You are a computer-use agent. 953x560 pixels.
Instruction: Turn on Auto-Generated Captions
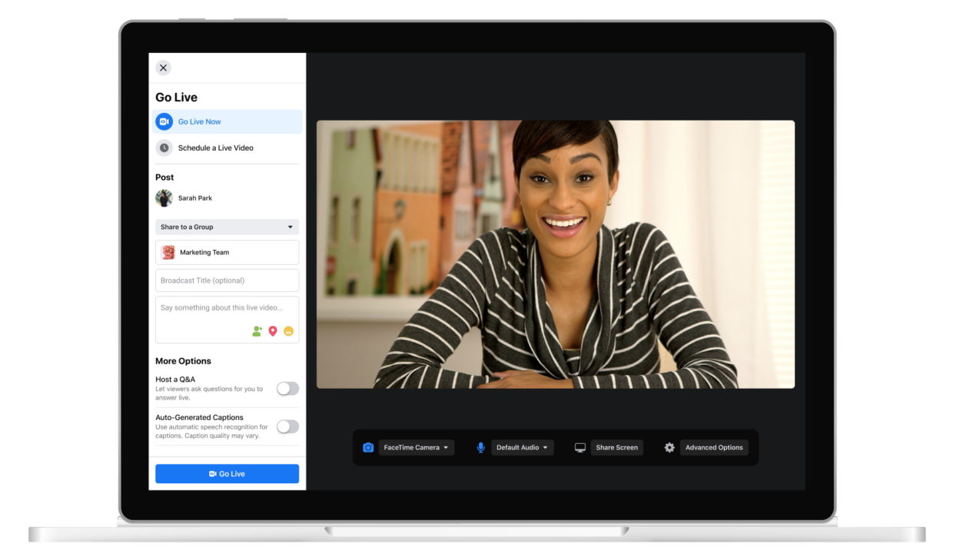click(287, 426)
